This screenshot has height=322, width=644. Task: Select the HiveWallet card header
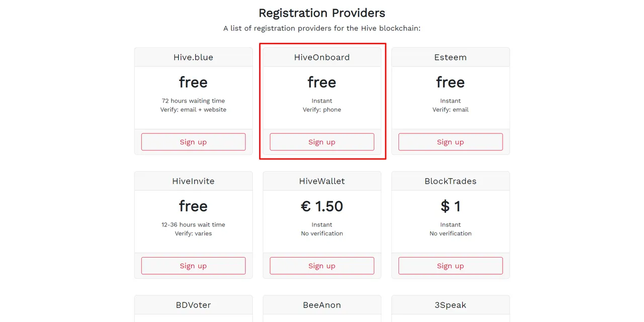[322, 181]
